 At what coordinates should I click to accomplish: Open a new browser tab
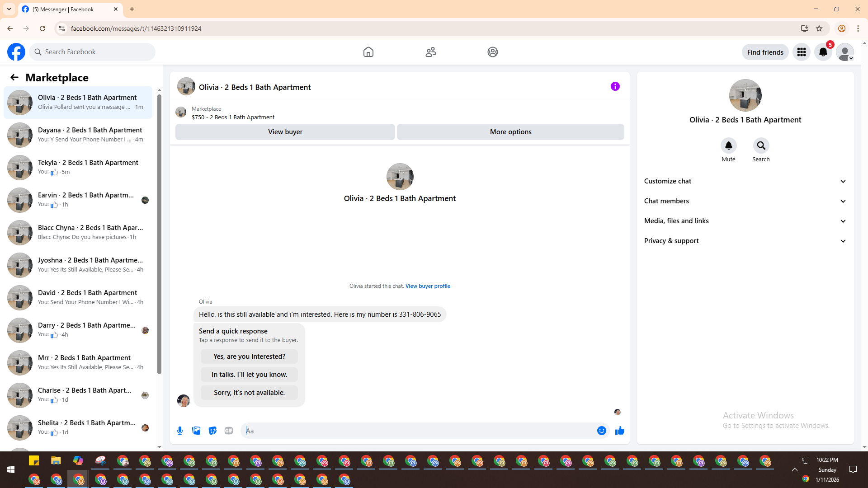coord(132,9)
